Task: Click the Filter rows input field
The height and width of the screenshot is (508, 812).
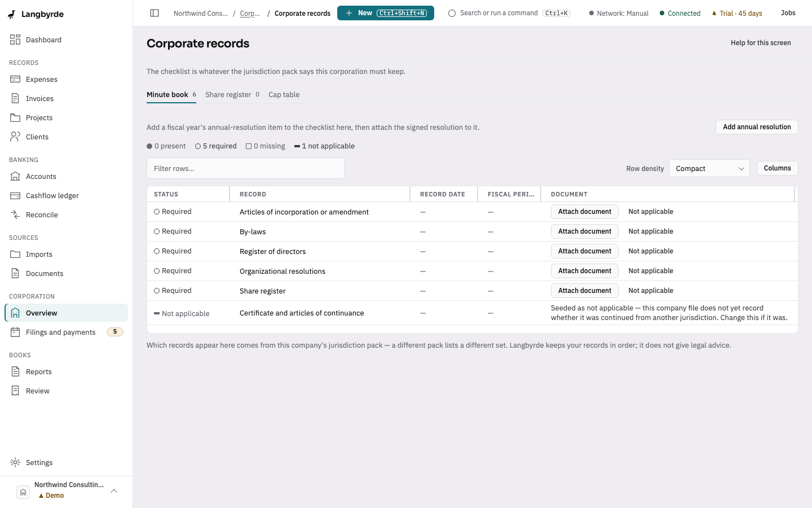Action: coord(246,168)
